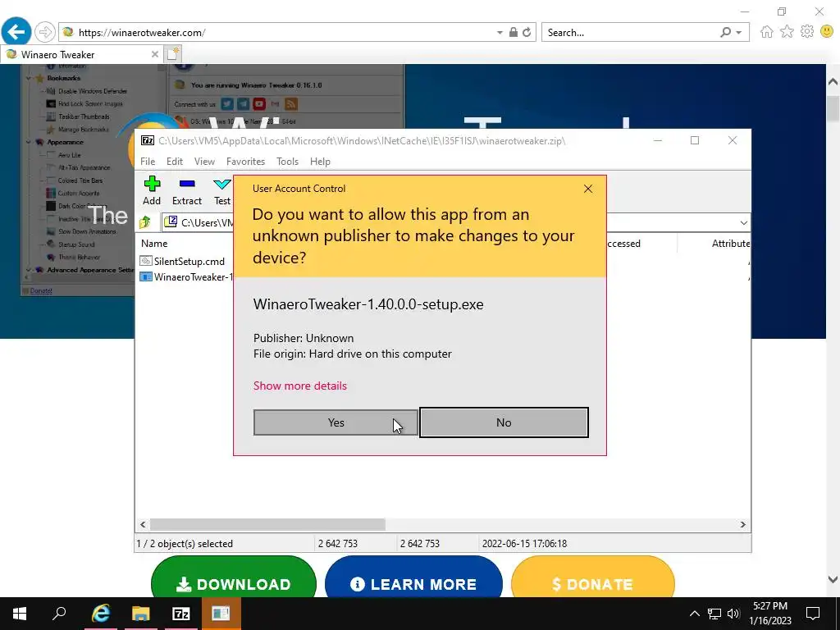The width and height of the screenshot is (840, 630).
Task: Close the Winaero Tweaker browser tab
Action: [x=155, y=54]
